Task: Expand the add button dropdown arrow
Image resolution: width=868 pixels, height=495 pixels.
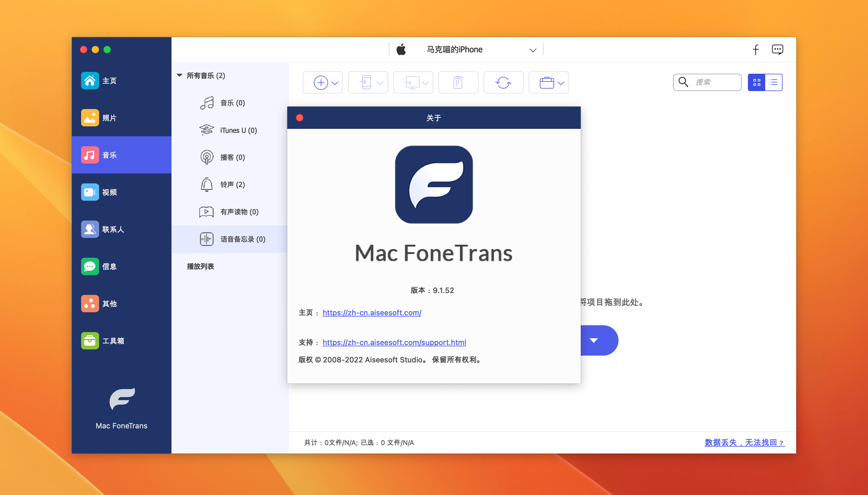Action: [335, 83]
